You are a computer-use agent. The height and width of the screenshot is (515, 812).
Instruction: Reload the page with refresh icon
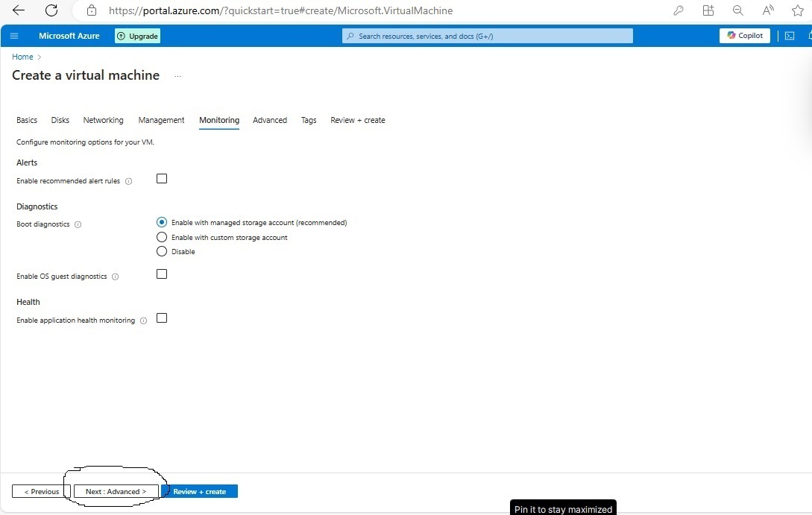tap(51, 10)
